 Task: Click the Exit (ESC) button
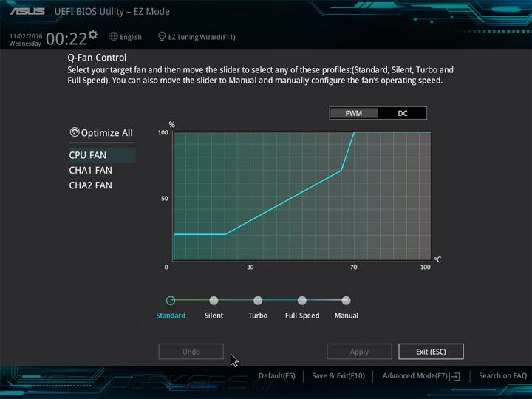[431, 352]
